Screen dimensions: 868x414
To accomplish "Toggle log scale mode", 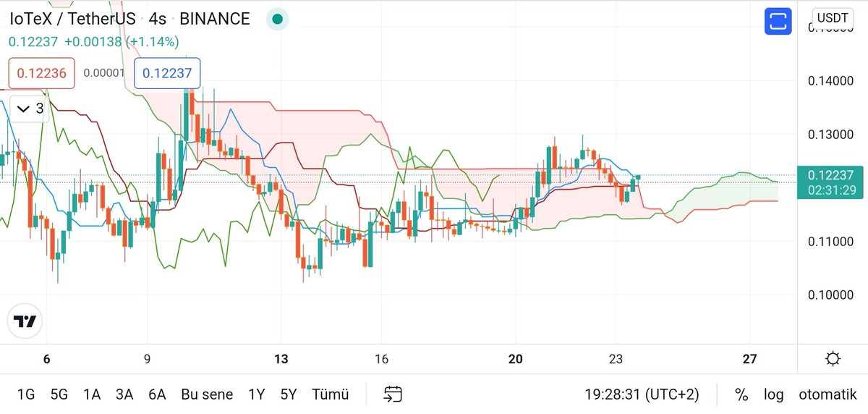I will tap(773, 394).
